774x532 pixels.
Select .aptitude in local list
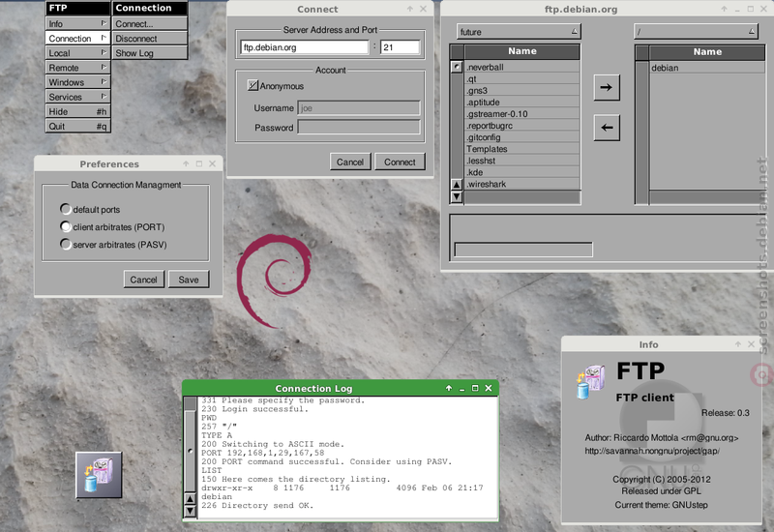coord(522,103)
